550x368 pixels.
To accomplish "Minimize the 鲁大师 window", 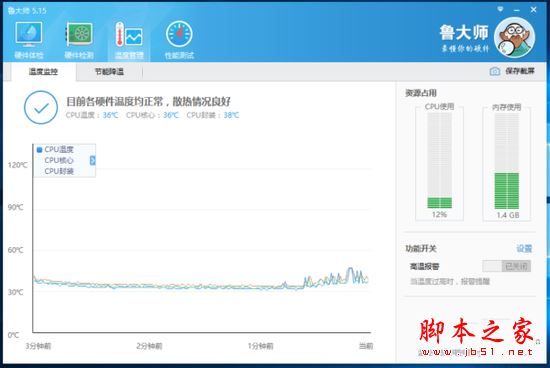I will pos(517,10).
